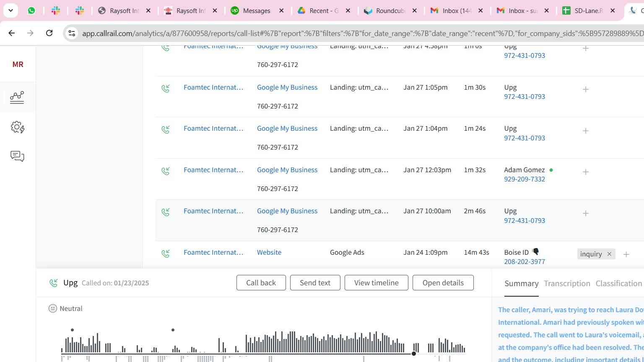Open the Website source link
This screenshot has width=644, height=362.
pyautogui.click(x=269, y=252)
